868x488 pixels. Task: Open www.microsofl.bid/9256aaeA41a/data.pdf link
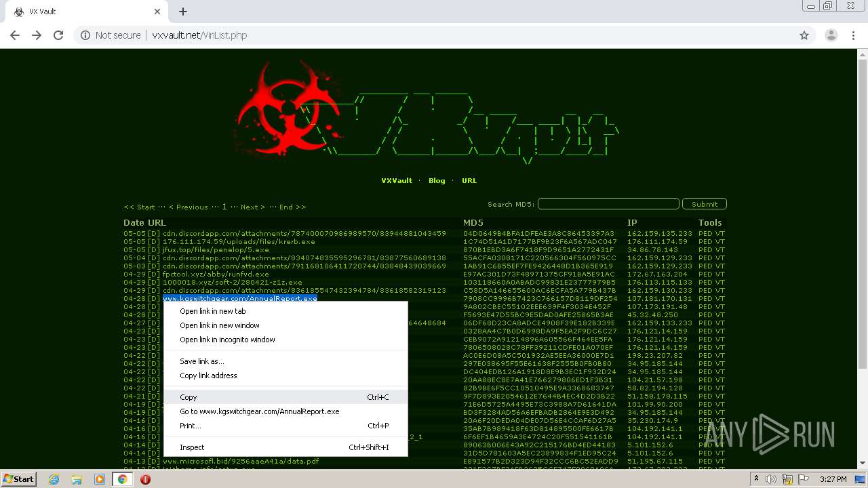[x=241, y=461]
